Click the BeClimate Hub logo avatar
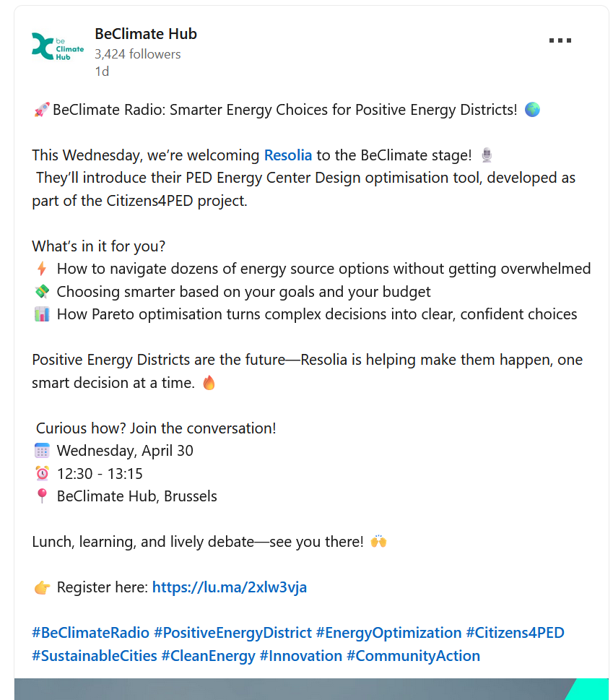This screenshot has width=613, height=700. coord(58,46)
